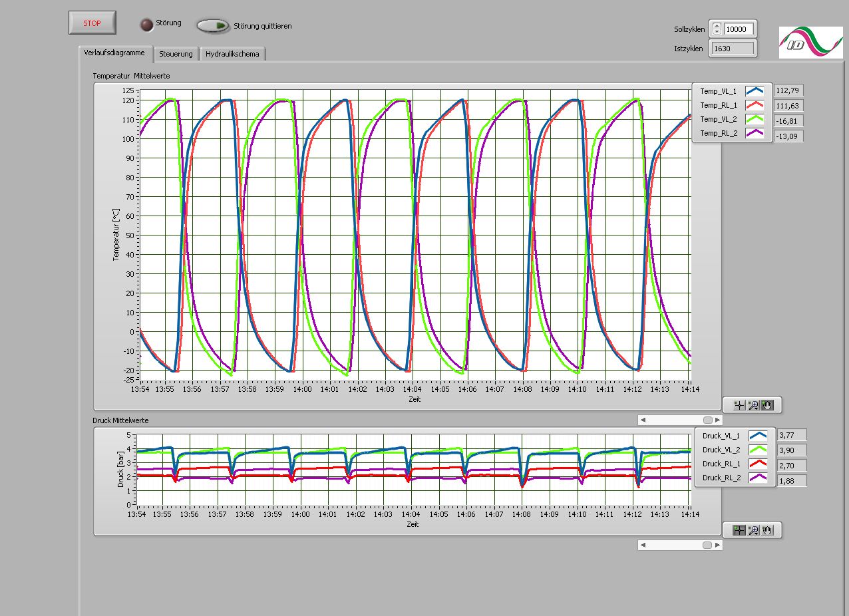Click the ID company logo
This screenshot has height=616, width=849.
(x=810, y=43)
